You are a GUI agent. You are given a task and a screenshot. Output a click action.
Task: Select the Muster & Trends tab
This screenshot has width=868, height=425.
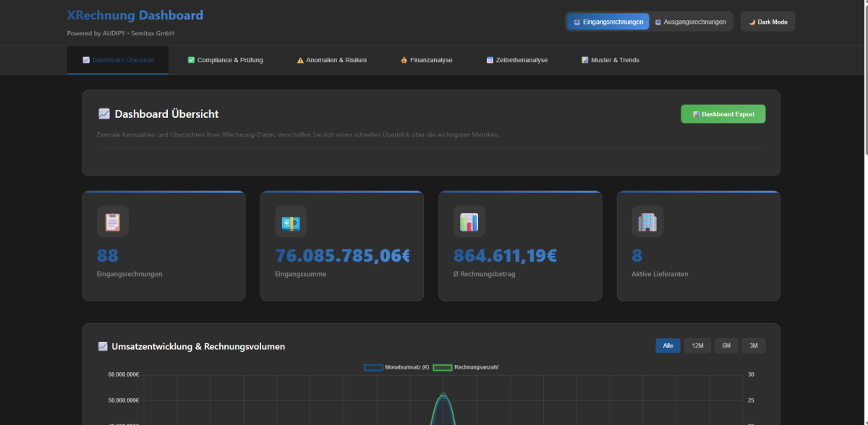click(610, 60)
